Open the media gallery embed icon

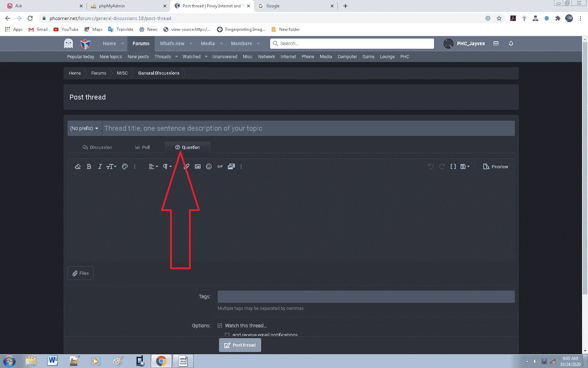[x=231, y=166]
